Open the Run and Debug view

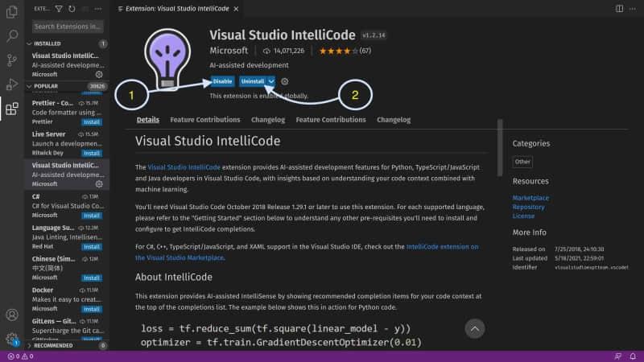tap(12, 84)
